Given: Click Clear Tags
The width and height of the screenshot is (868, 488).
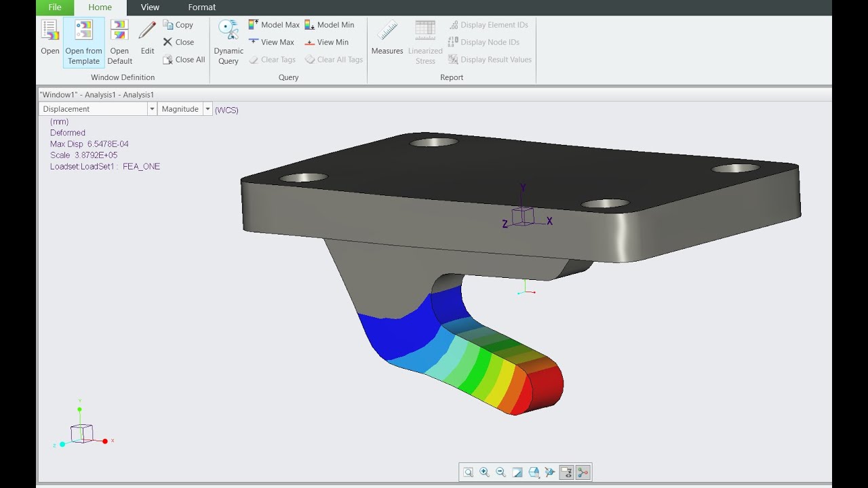Looking at the screenshot, I should point(272,60).
